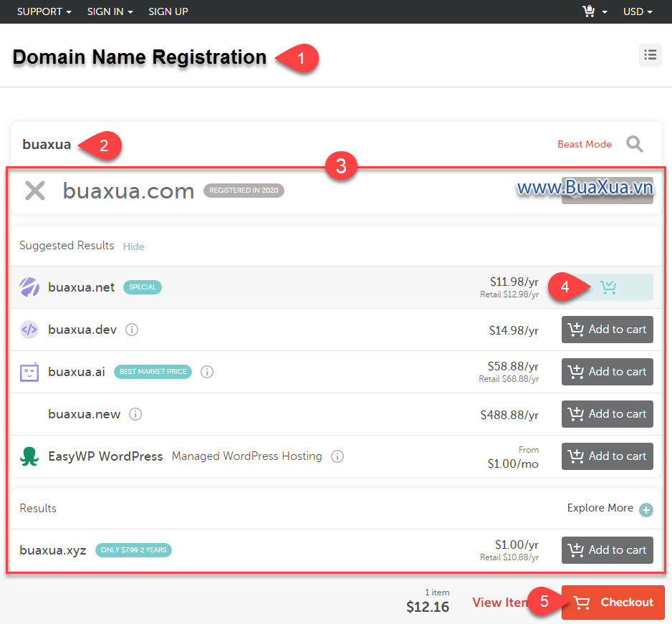The image size is (672, 624).
Task: Run search with the magnifying glass icon
Action: pyautogui.click(x=634, y=144)
